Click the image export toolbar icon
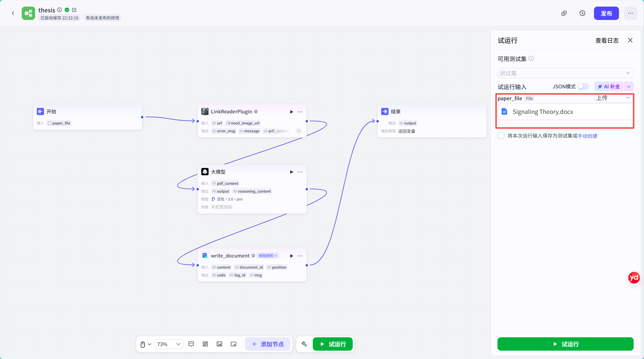Screen dimensions: 644x359 pyautogui.click(x=219, y=344)
